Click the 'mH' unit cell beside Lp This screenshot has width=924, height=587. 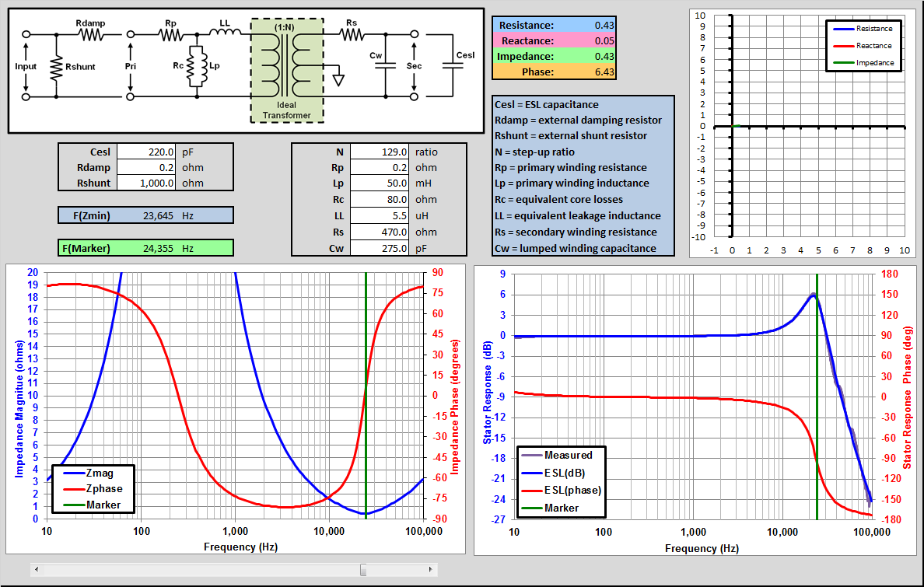click(437, 183)
